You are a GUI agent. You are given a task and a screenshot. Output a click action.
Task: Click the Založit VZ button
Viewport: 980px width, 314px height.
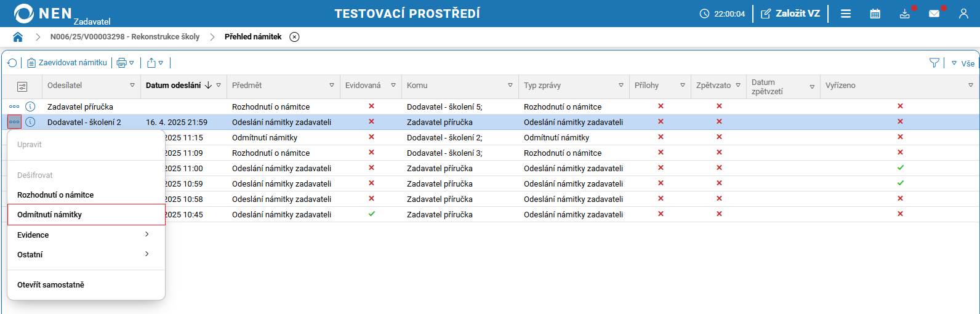[x=790, y=14]
